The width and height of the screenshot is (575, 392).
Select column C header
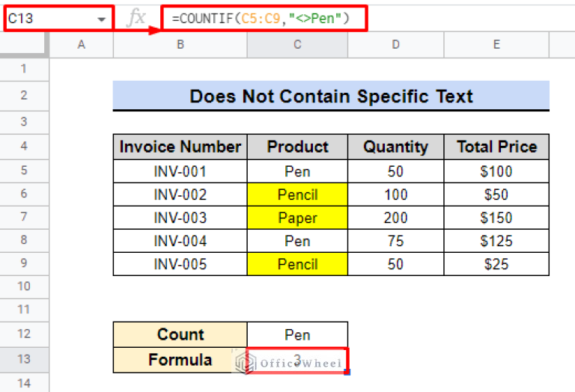tap(297, 45)
